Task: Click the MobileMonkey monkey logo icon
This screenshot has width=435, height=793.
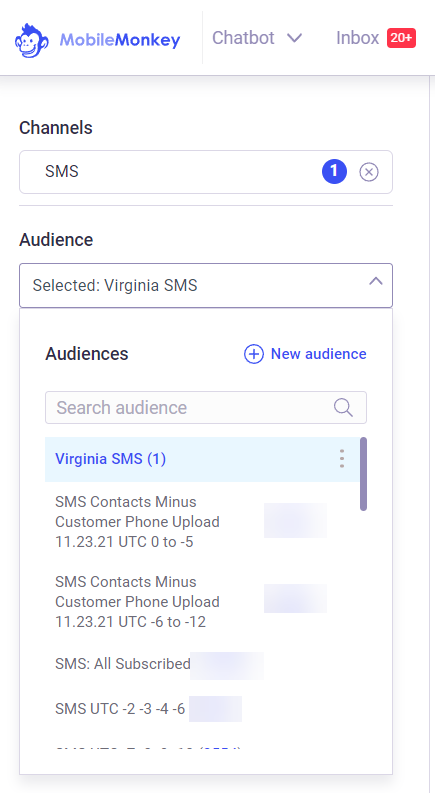Action: [x=31, y=40]
